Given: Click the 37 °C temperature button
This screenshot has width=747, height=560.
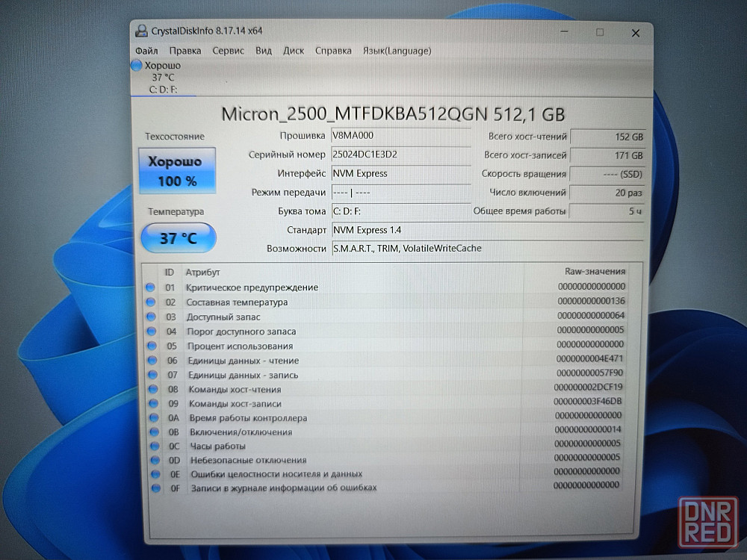Looking at the screenshot, I should [179, 237].
